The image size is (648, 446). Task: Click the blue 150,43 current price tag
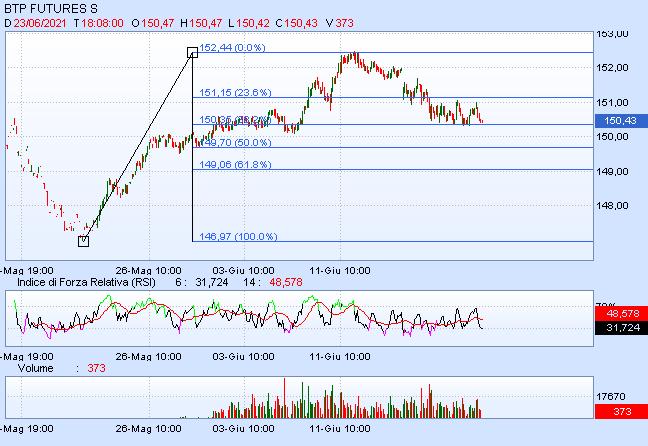tap(621, 121)
